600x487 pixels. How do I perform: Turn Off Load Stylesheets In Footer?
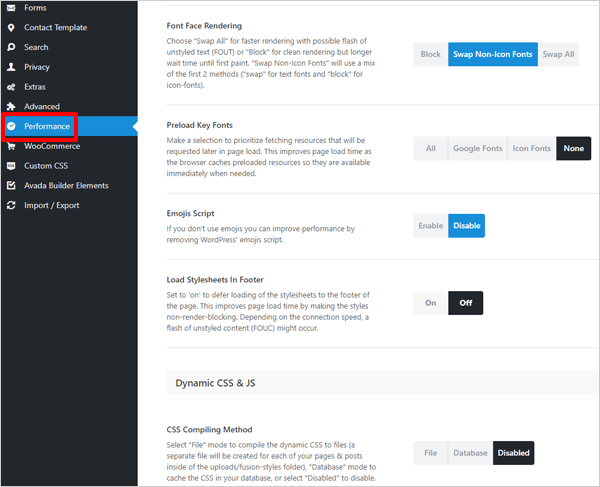[x=466, y=303]
